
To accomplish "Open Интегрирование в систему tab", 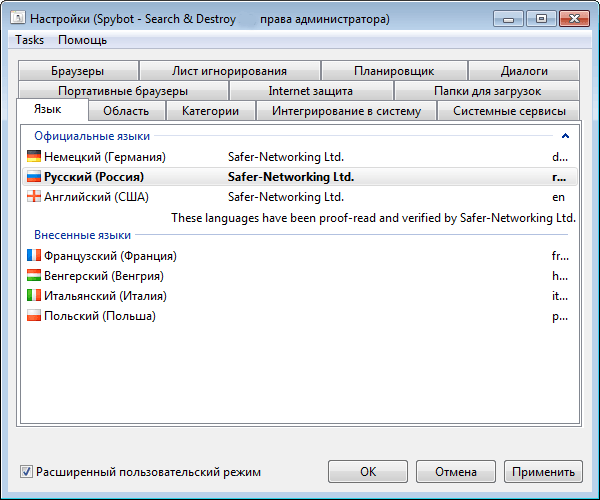I will (346, 111).
